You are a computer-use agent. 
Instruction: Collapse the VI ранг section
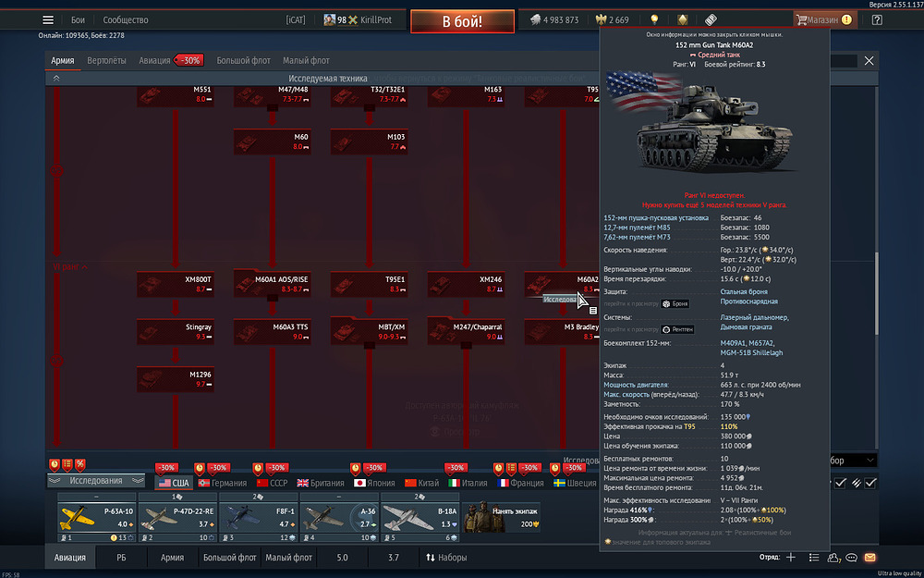[x=70, y=267]
